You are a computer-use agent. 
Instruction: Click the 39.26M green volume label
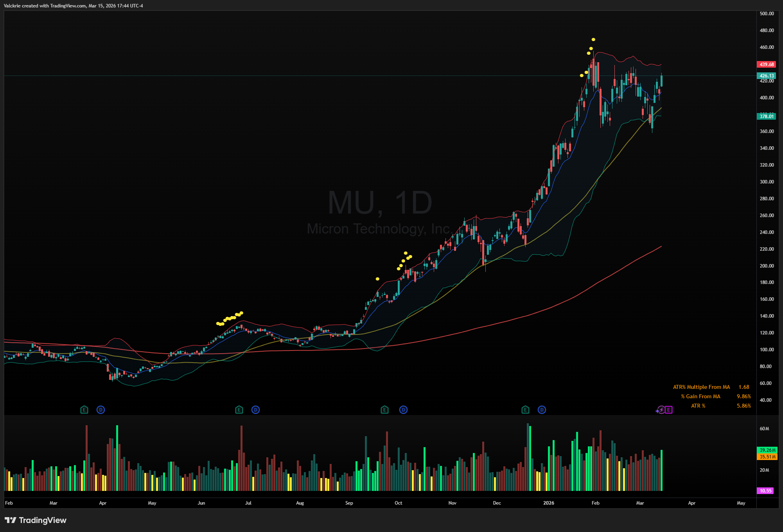coord(767,450)
